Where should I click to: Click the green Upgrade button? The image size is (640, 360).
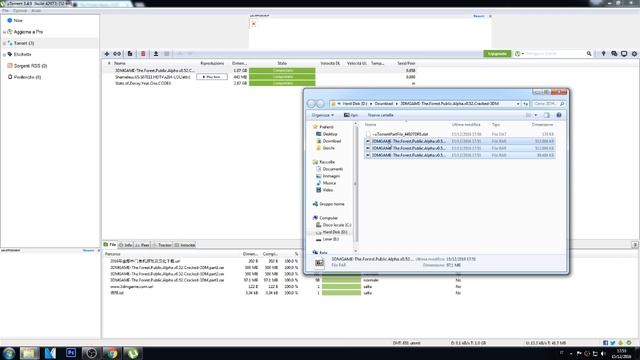point(497,54)
